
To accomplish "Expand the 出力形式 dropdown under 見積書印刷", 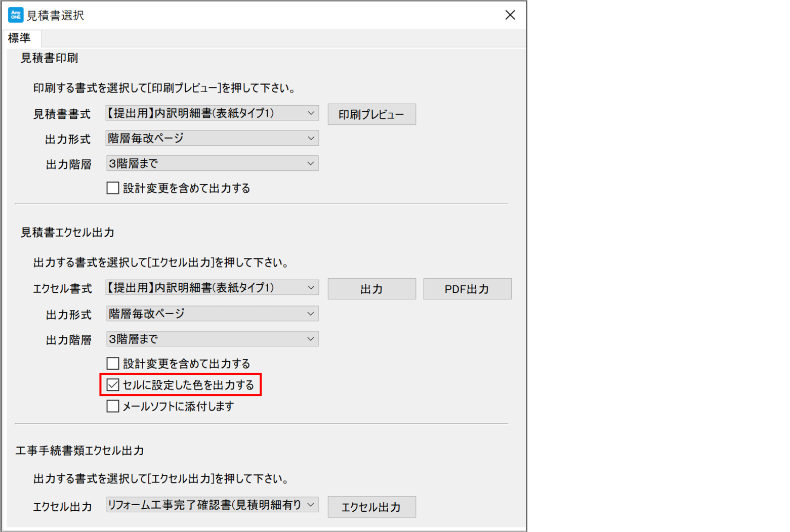I will coord(212,139).
